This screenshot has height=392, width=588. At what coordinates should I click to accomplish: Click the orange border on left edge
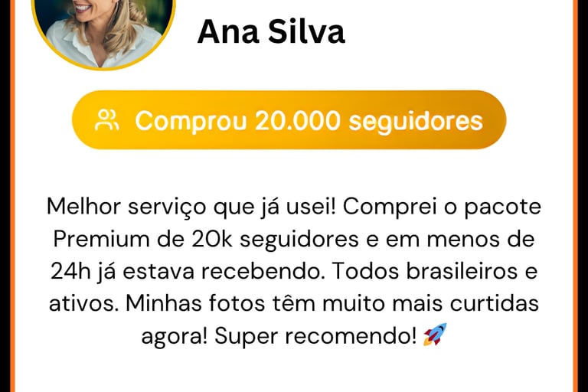[12, 196]
